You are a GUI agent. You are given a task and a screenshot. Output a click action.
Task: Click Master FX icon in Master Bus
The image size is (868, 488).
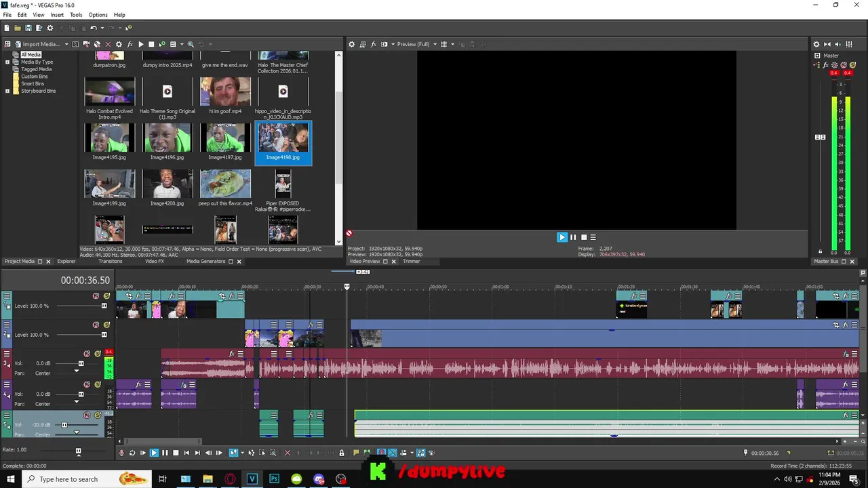(826, 65)
